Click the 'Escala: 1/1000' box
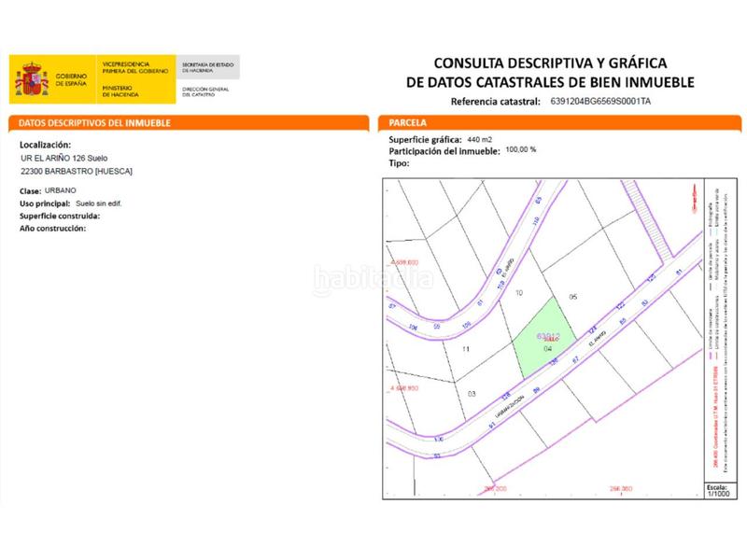This screenshot has height=560, width=747. (721, 491)
